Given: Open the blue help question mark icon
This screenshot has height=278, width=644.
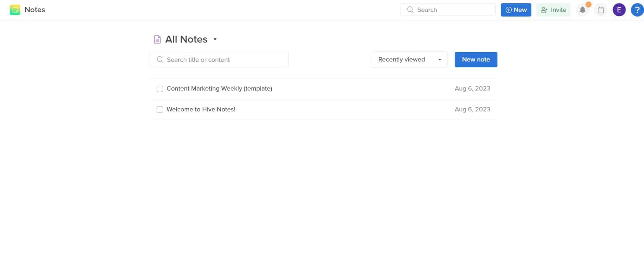Looking at the screenshot, I should [x=637, y=10].
